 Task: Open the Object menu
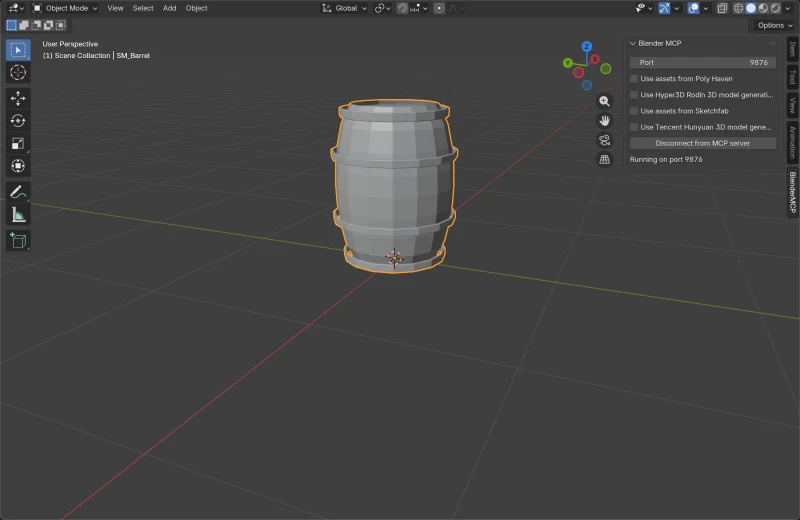(196, 8)
